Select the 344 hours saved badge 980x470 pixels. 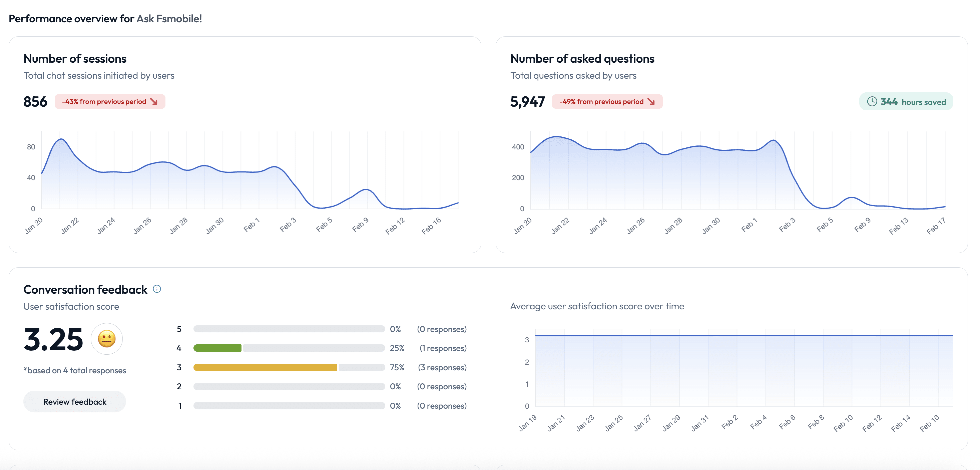[x=906, y=102]
